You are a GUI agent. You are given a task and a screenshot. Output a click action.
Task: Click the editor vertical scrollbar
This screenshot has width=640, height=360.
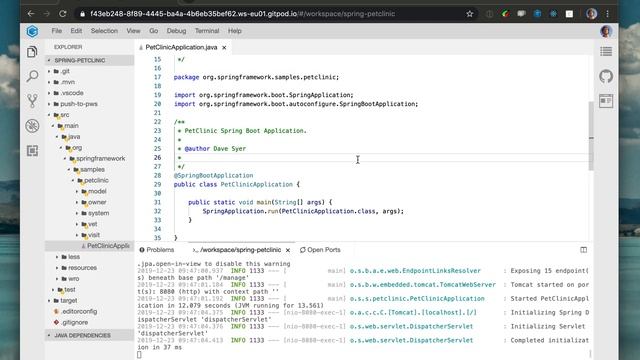point(591,136)
